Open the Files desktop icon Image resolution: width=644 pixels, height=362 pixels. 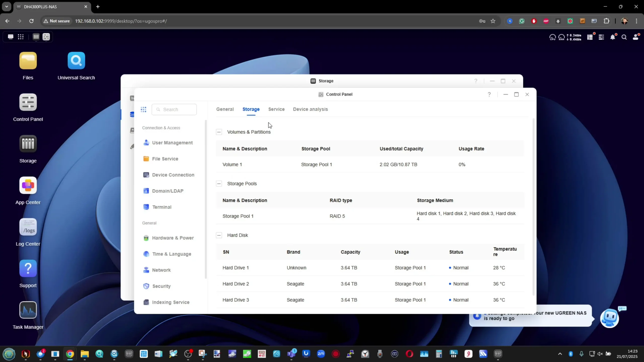point(28,61)
